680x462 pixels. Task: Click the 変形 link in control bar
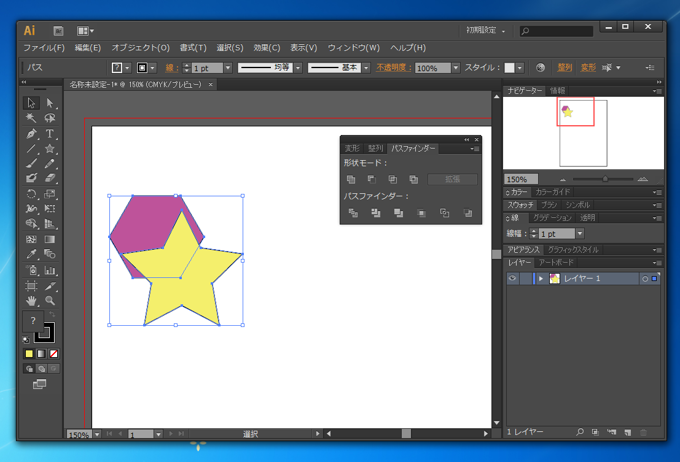tap(588, 68)
